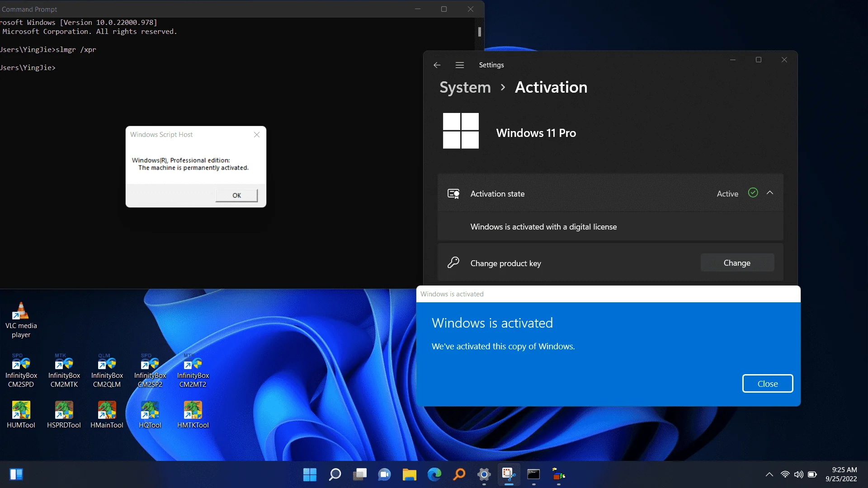Image resolution: width=868 pixels, height=488 pixels.
Task: Open colorful app icon at taskbar end
Action: click(559, 474)
